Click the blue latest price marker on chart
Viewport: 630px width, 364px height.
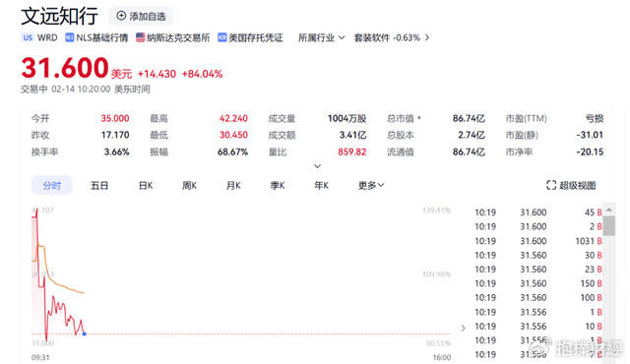(85, 334)
